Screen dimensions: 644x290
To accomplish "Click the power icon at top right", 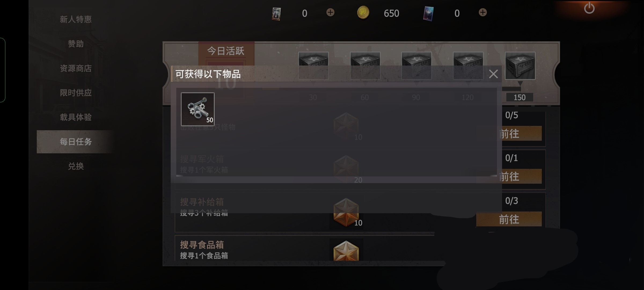I will pos(589,8).
